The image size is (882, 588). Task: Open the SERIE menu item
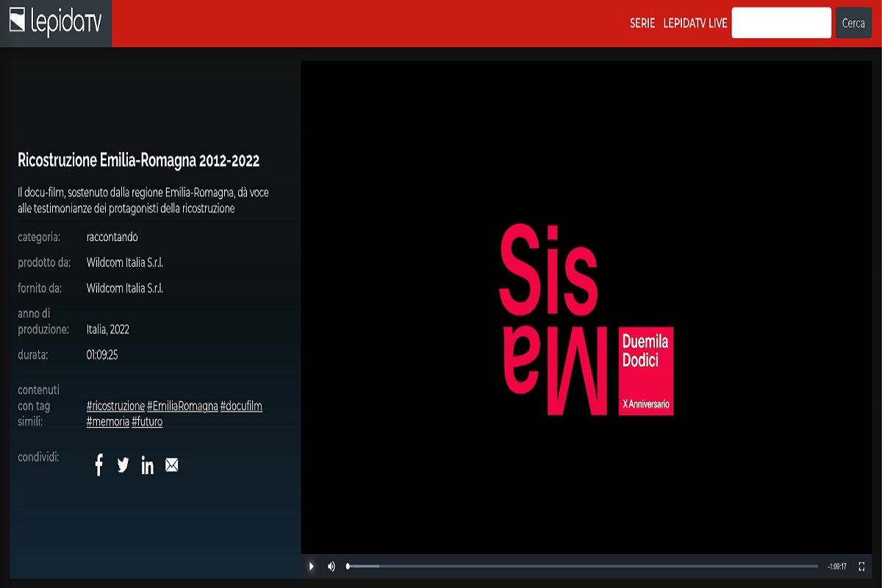pyautogui.click(x=642, y=24)
